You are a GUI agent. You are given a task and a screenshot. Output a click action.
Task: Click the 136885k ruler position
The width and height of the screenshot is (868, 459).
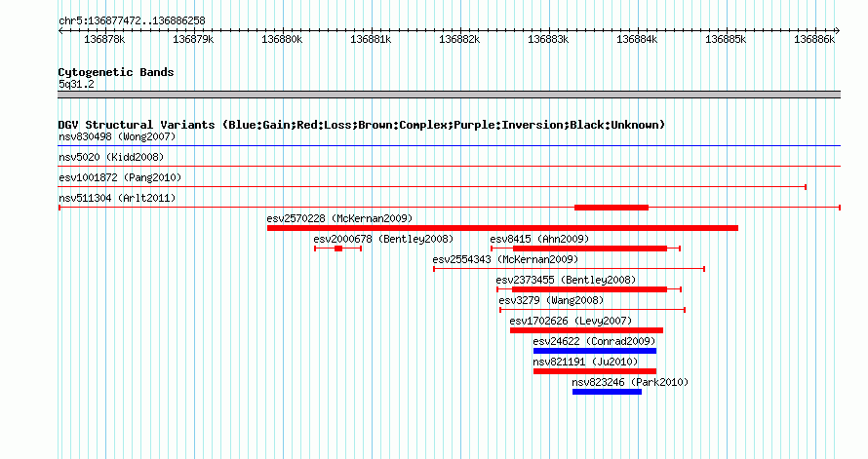coord(726,39)
